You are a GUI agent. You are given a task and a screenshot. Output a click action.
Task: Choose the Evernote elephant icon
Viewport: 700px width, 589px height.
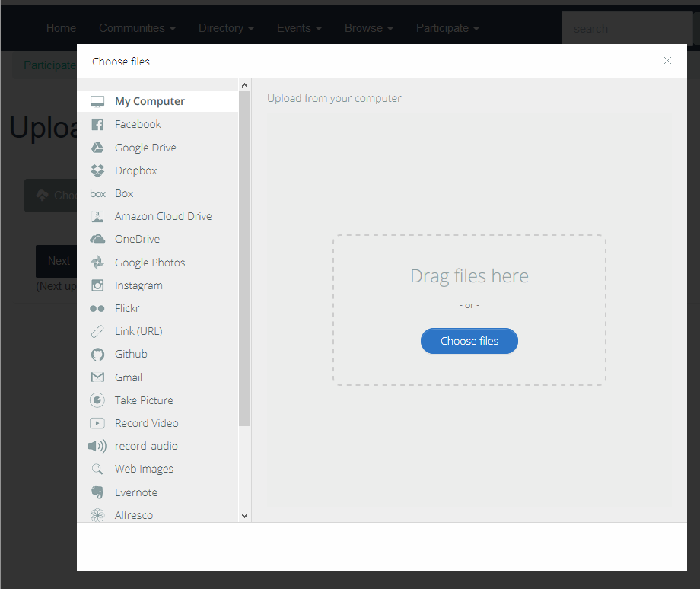pos(97,492)
